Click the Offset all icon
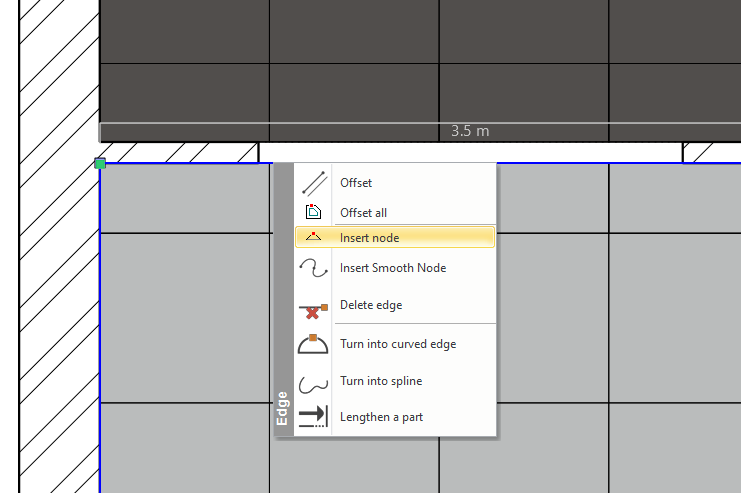This screenshot has width=741, height=493. [313, 212]
